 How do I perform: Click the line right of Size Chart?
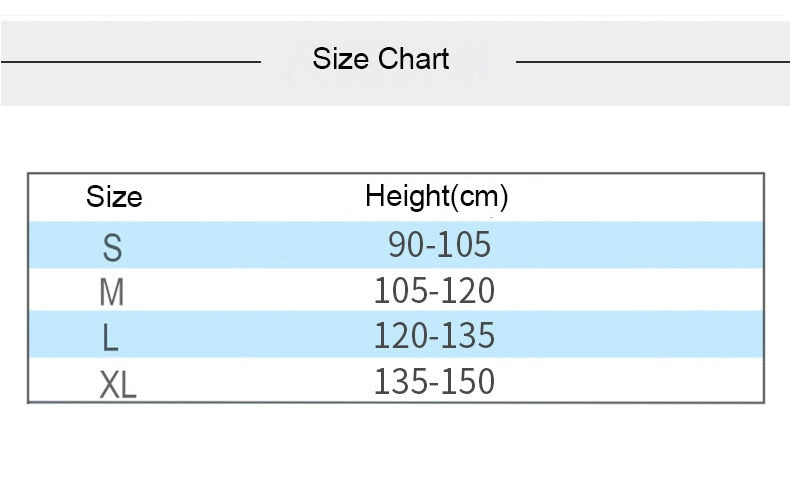tap(652, 62)
